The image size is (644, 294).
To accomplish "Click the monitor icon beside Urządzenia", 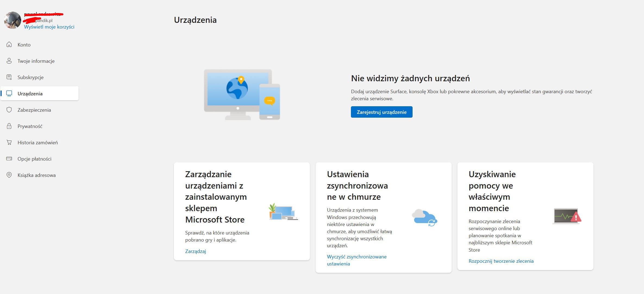I will point(9,93).
